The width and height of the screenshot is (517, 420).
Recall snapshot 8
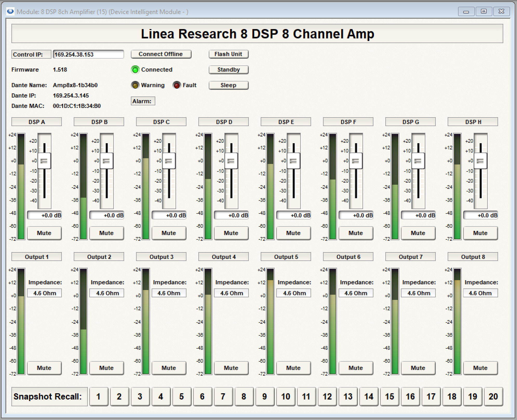(x=244, y=396)
